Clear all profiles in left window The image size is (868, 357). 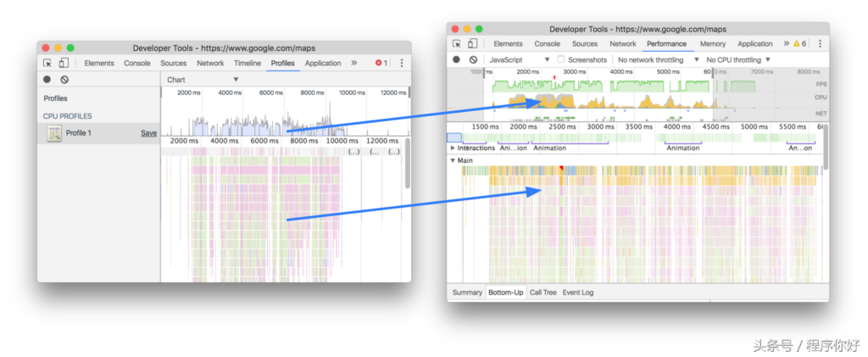coord(64,80)
